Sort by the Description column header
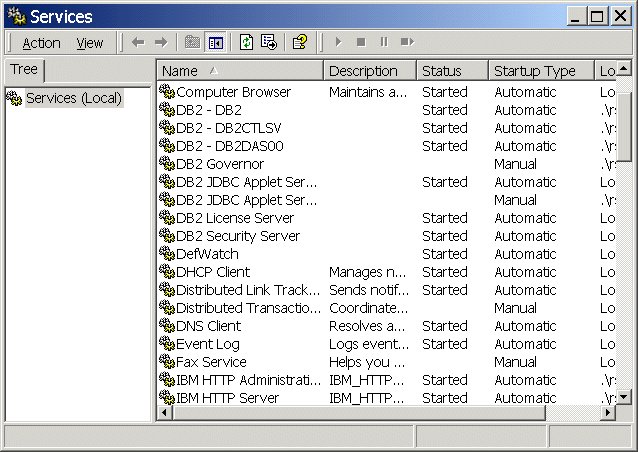Screen dimensions: 638x452 point(370,71)
